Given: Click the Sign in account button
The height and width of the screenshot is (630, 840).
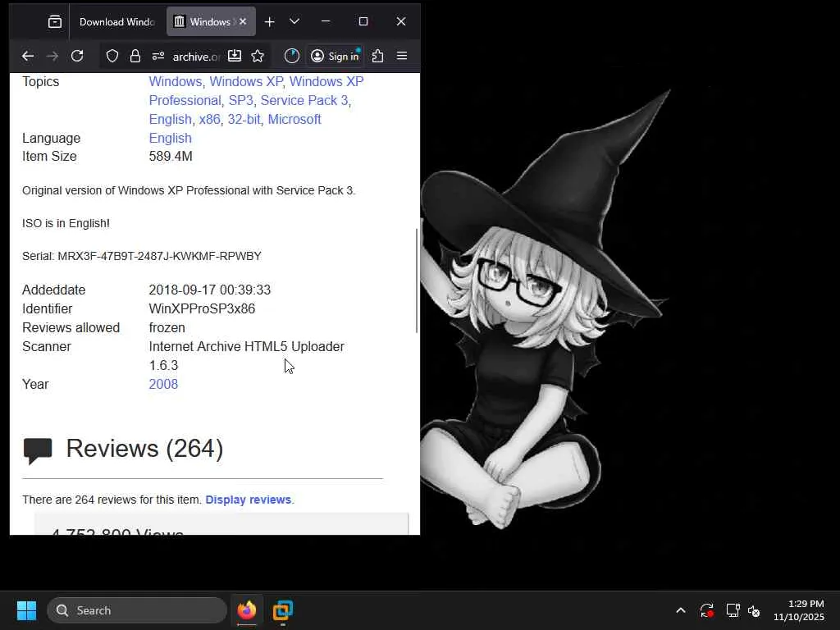Looking at the screenshot, I should point(336,56).
